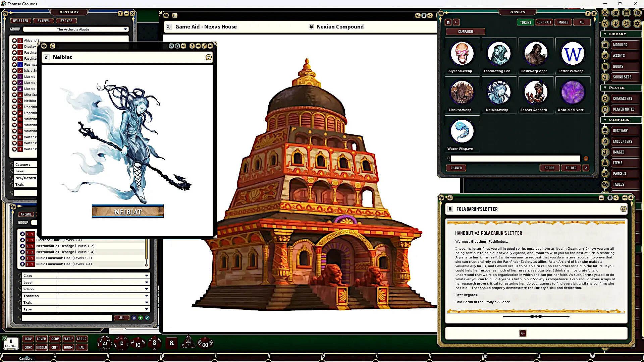Viewport: 644px width, 362px height.
Task: Collapse the Player sidebar section
Action: point(621,87)
